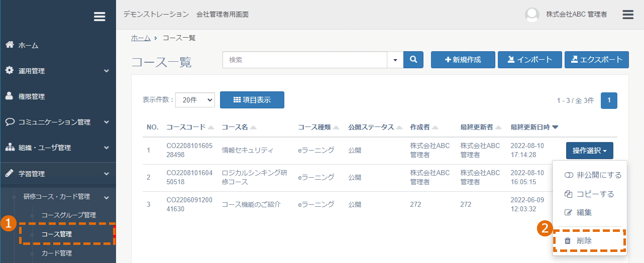Screen dimensions: 644x263
Task: Toggle the sidebar hamburger menu icon
Action: tap(99, 17)
